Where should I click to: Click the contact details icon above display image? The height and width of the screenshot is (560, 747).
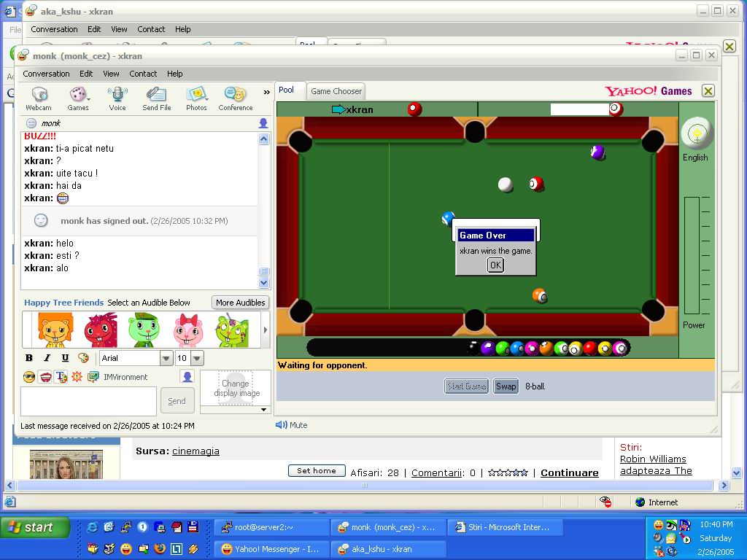[187, 377]
